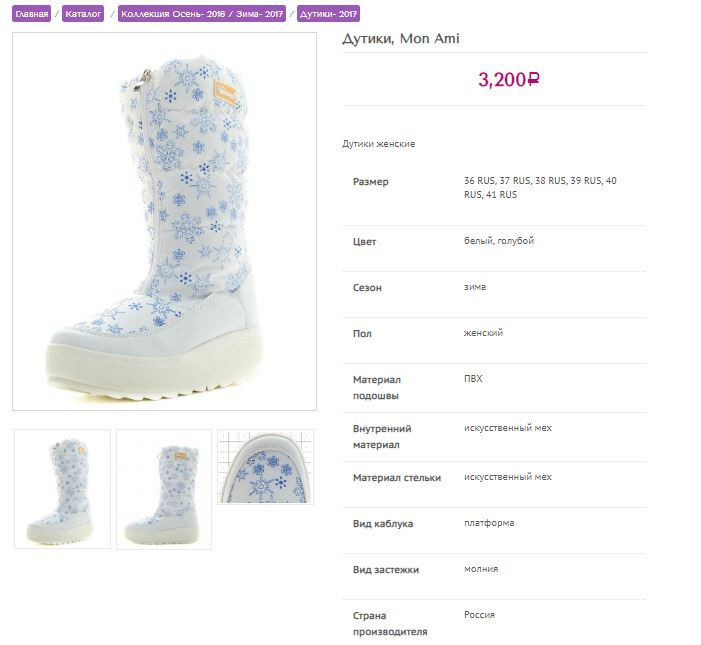This screenshot has width=701, height=645.
Task: Click the Вид застежки value молния
Action: pos(481,569)
